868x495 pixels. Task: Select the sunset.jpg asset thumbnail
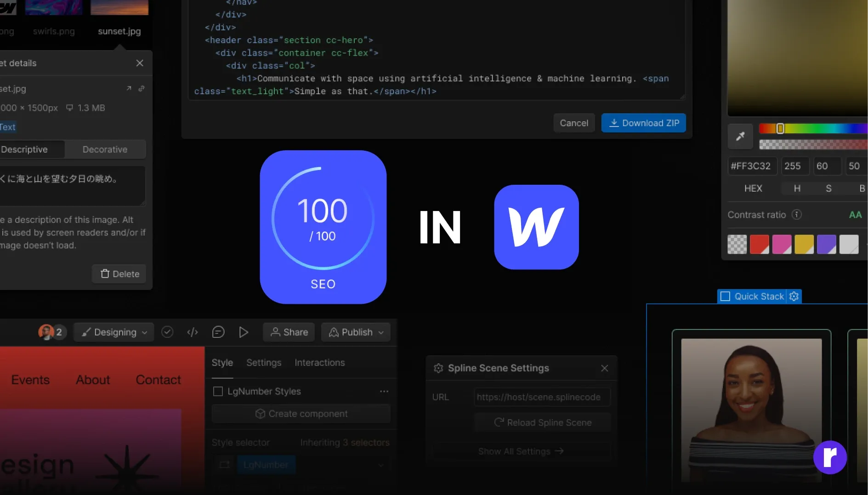[x=119, y=7]
